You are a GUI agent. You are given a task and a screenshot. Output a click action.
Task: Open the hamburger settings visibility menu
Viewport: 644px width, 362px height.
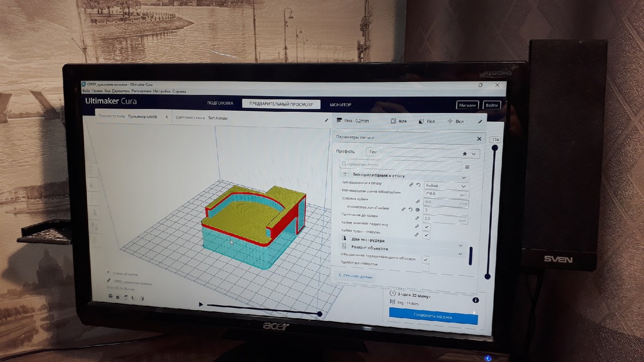[x=467, y=167]
